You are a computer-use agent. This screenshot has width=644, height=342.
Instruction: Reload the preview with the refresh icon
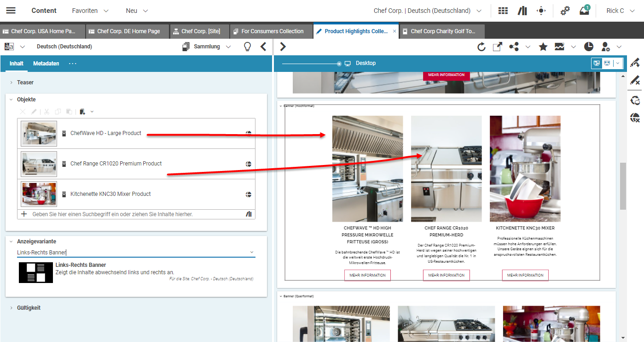(482, 47)
